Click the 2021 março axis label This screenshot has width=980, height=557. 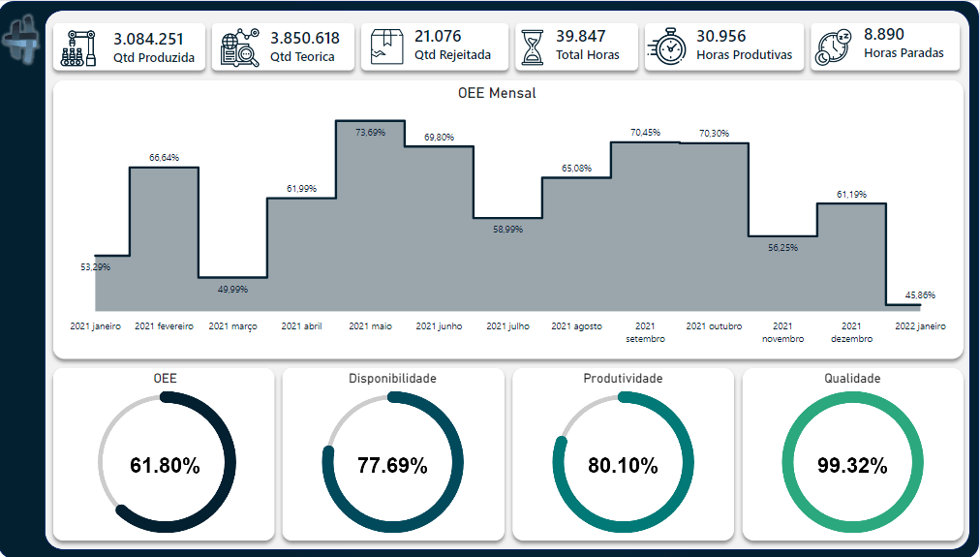click(x=232, y=326)
